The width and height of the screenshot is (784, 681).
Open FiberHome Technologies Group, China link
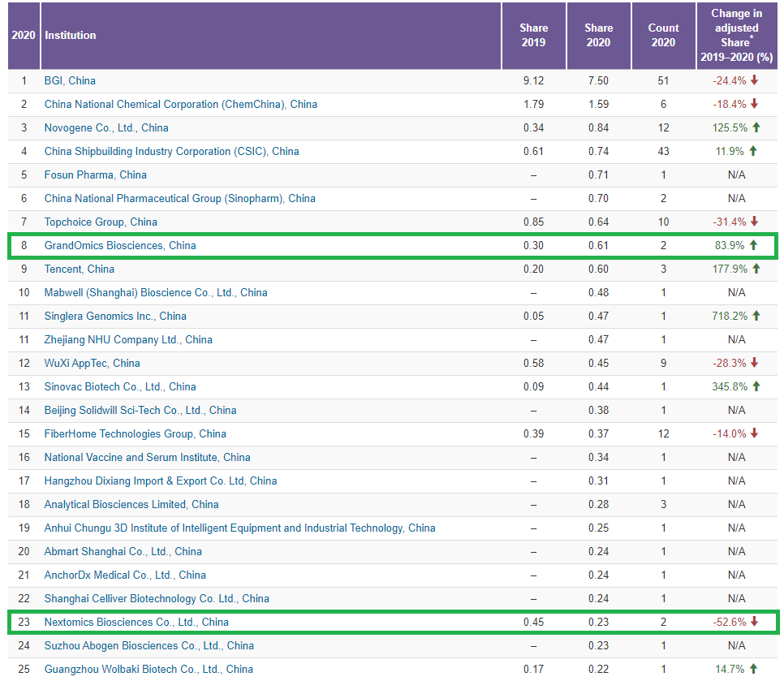pos(135,433)
